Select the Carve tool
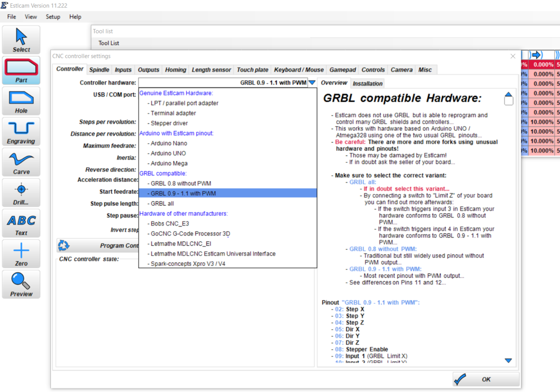Screen dimensions: 560x392 click(21, 162)
